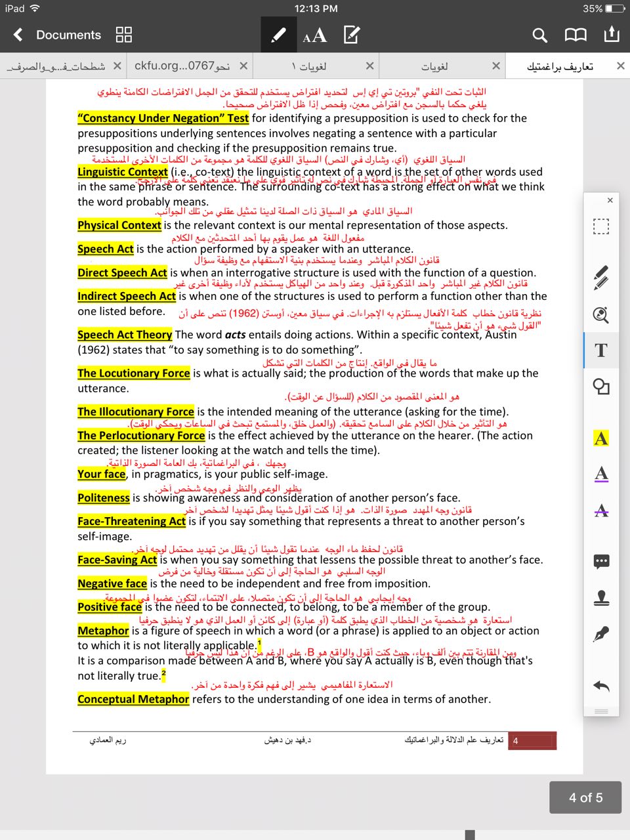Tap the highlighted "Linguistic Context" term
Image resolution: width=630 pixels, height=840 pixels.
point(123,172)
